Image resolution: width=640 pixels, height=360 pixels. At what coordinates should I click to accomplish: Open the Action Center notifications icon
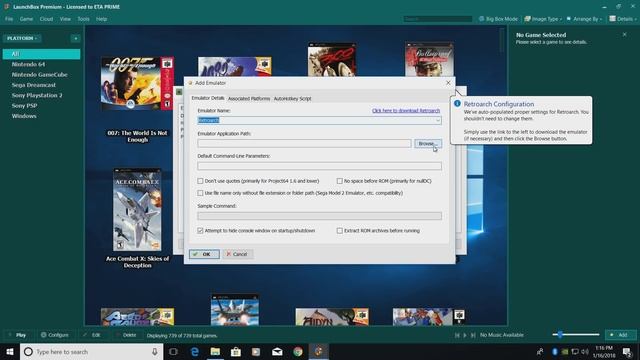pos(627,351)
